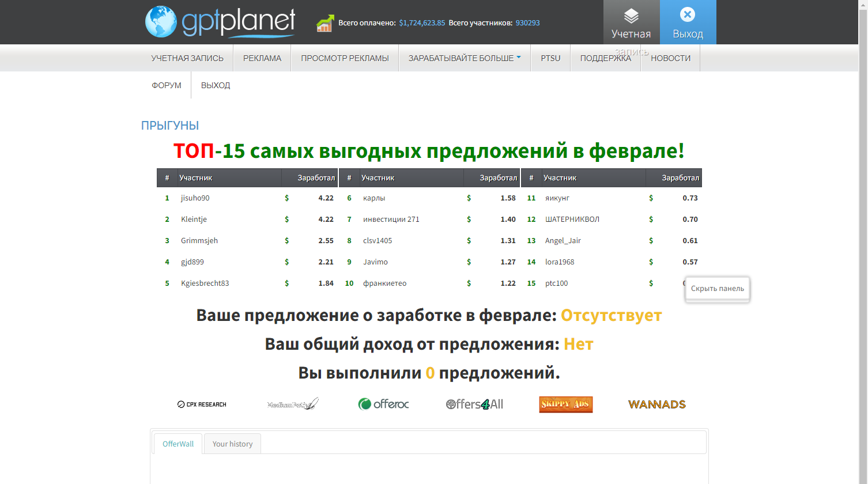
Task: Select participant lora1968 in the table
Action: tap(560, 262)
